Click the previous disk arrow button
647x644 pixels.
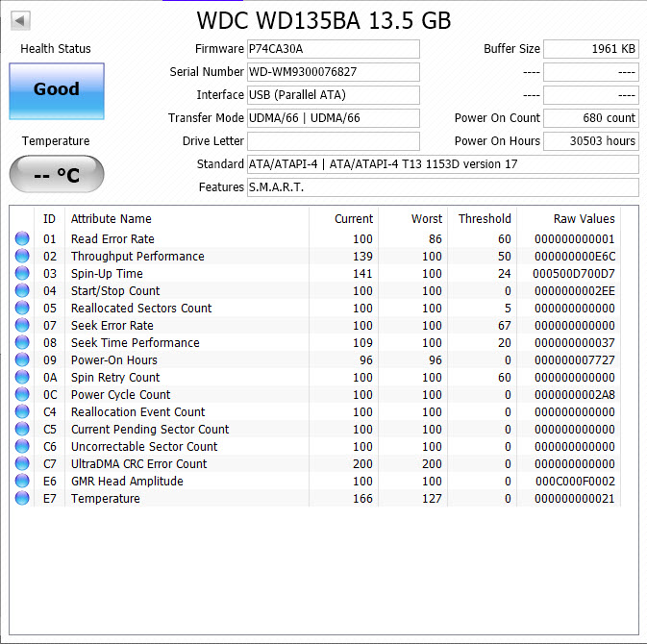click(x=20, y=20)
